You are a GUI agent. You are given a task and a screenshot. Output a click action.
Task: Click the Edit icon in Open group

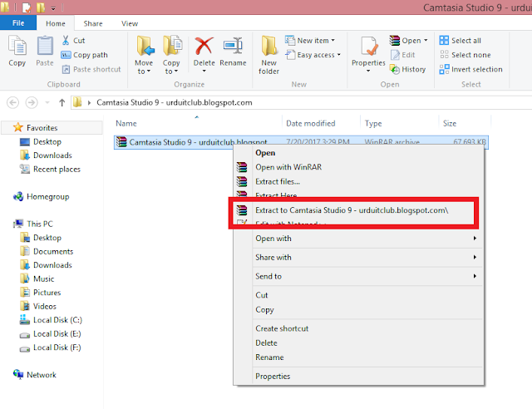coord(395,55)
